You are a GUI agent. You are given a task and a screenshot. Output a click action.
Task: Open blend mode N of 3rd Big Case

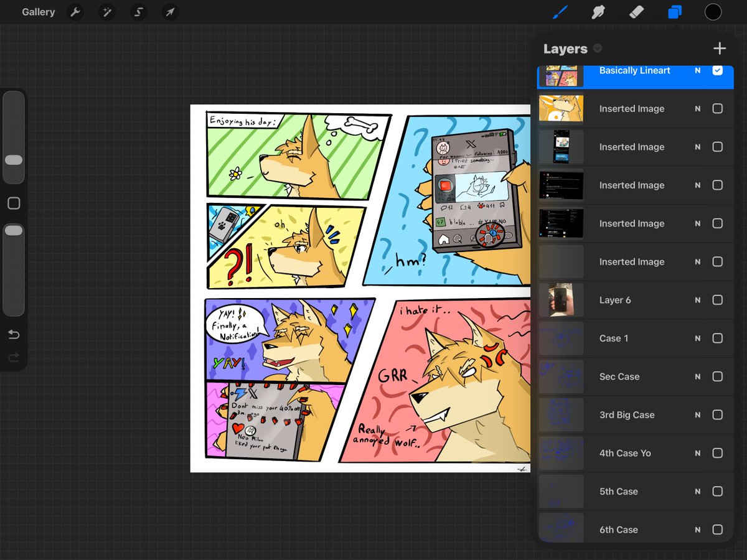(698, 415)
